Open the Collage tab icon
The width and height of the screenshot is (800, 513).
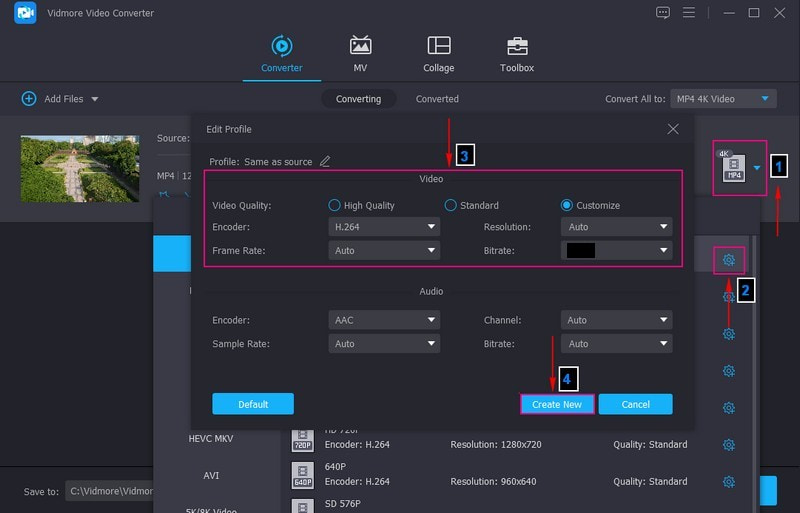[x=438, y=46]
